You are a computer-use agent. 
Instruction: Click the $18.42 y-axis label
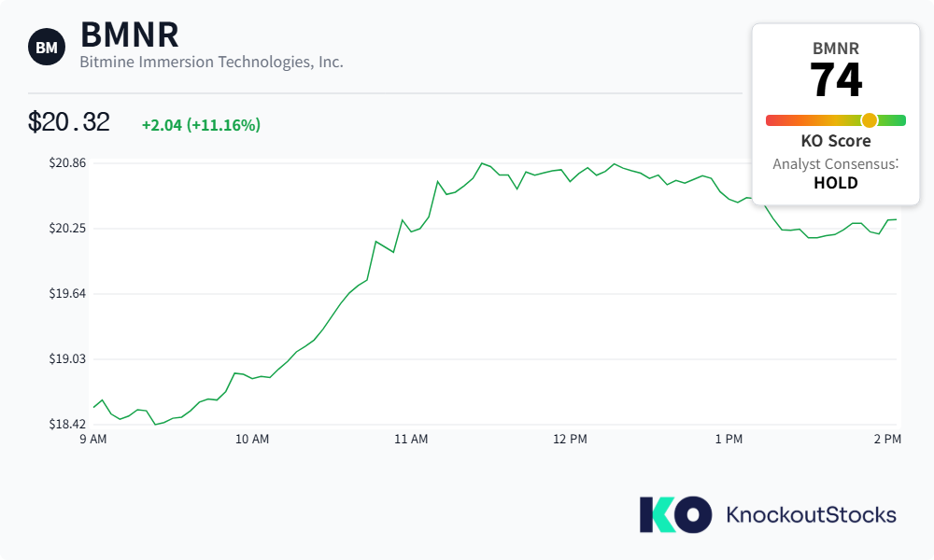coord(67,425)
